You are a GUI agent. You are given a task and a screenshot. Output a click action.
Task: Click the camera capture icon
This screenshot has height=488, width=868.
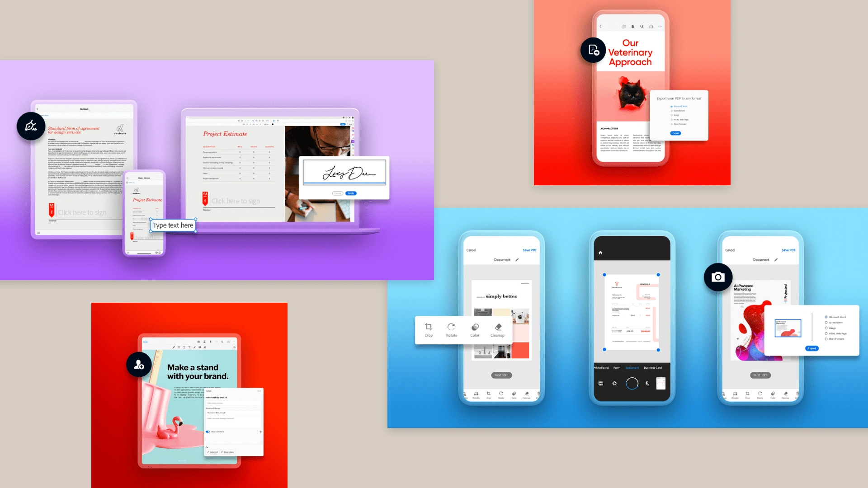[x=718, y=277]
